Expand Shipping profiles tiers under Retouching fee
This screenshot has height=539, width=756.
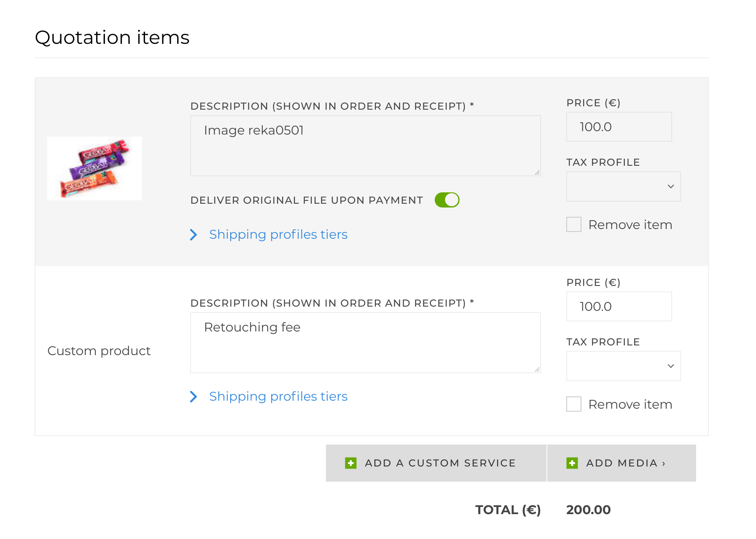278,396
